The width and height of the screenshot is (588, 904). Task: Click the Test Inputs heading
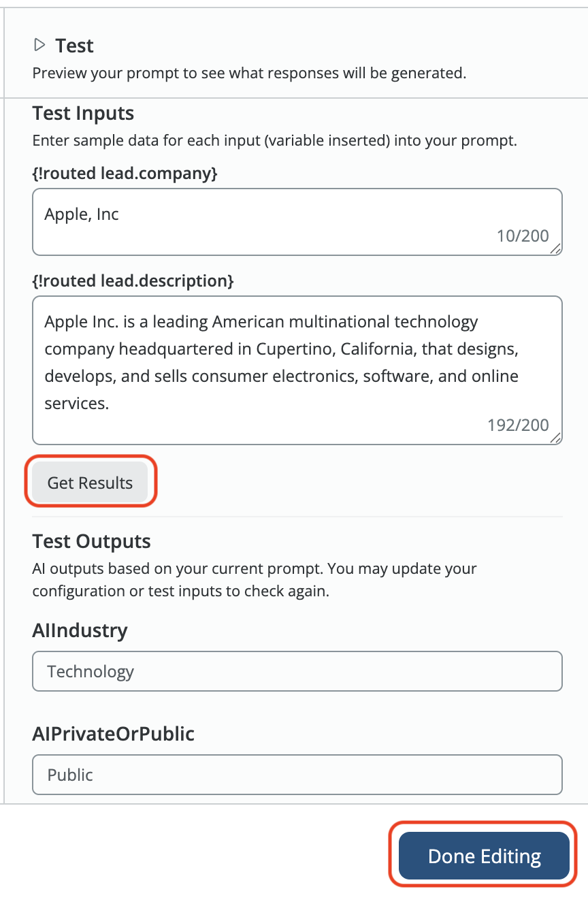coord(83,113)
